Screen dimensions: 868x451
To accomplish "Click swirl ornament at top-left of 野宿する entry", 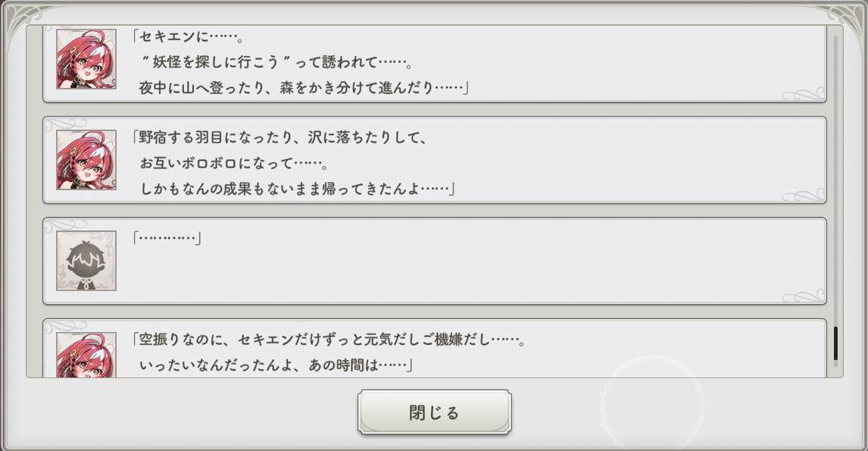I will point(65,124).
